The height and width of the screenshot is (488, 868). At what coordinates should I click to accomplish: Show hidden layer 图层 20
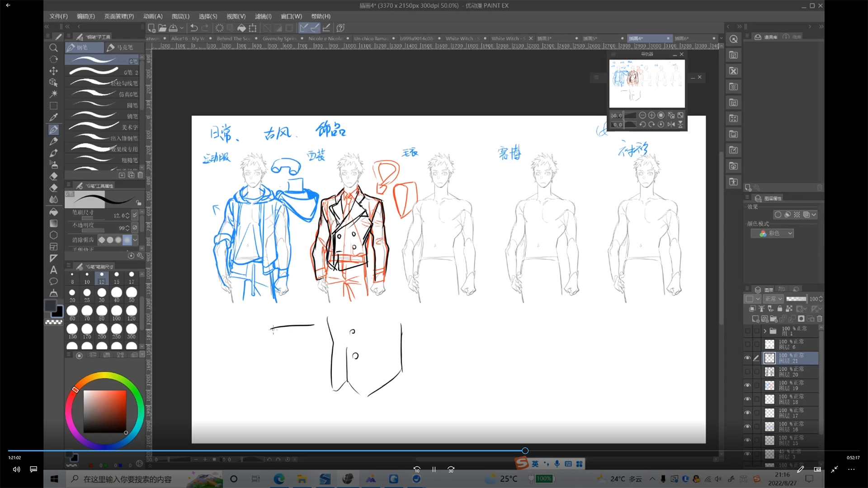pos(747,372)
